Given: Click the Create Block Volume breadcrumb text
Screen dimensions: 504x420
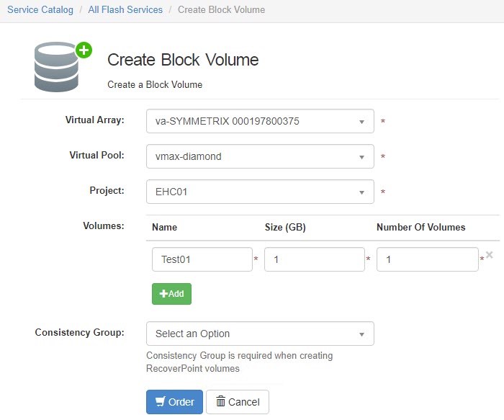Looking at the screenshot, I should pos(222,9).
